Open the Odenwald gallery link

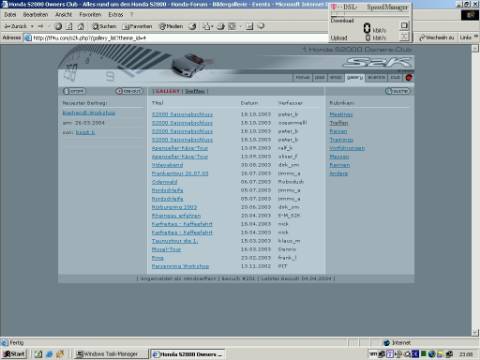point(164,182)
